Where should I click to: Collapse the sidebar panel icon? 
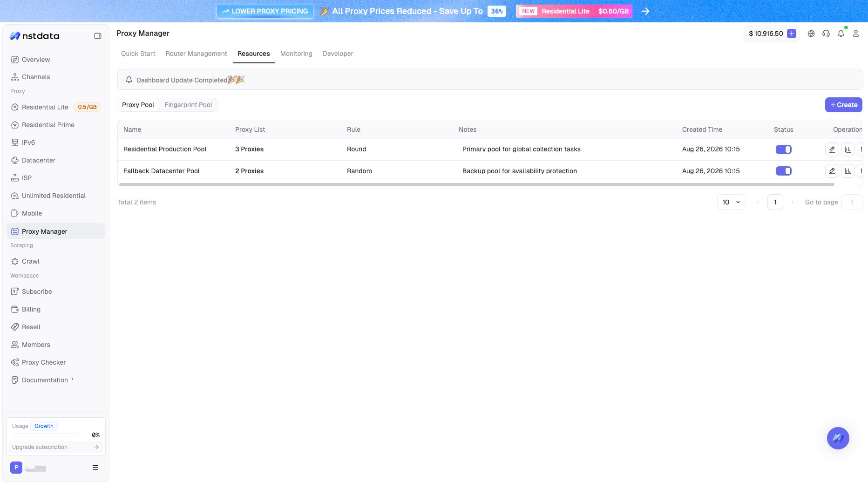coord(98,36)
